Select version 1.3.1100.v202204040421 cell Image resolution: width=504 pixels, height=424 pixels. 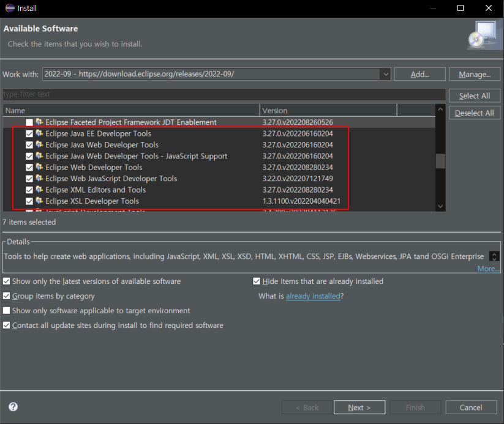301,201
